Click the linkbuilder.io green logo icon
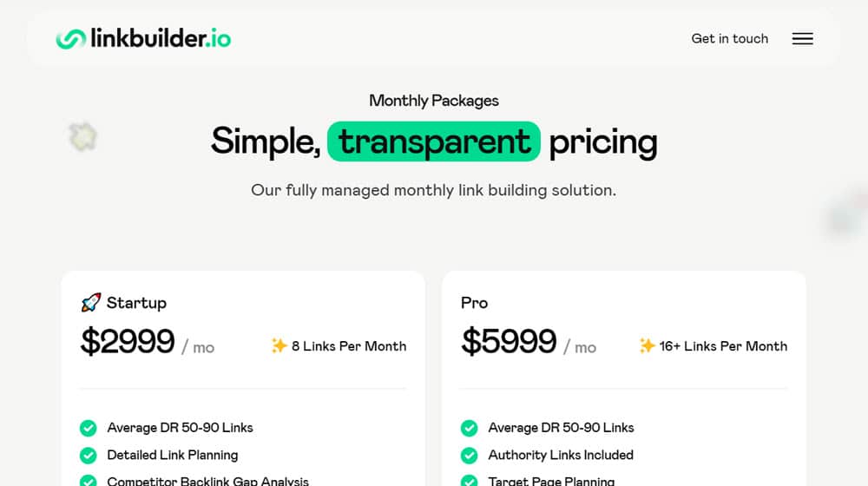 tap(71, 39)
